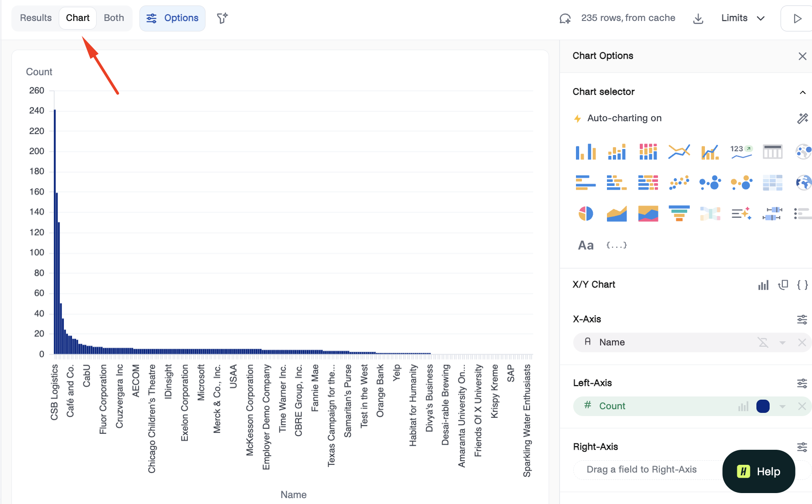Choose the heatmap chart type
This screenshot has height=504, width=812.
tap(773, 182)
